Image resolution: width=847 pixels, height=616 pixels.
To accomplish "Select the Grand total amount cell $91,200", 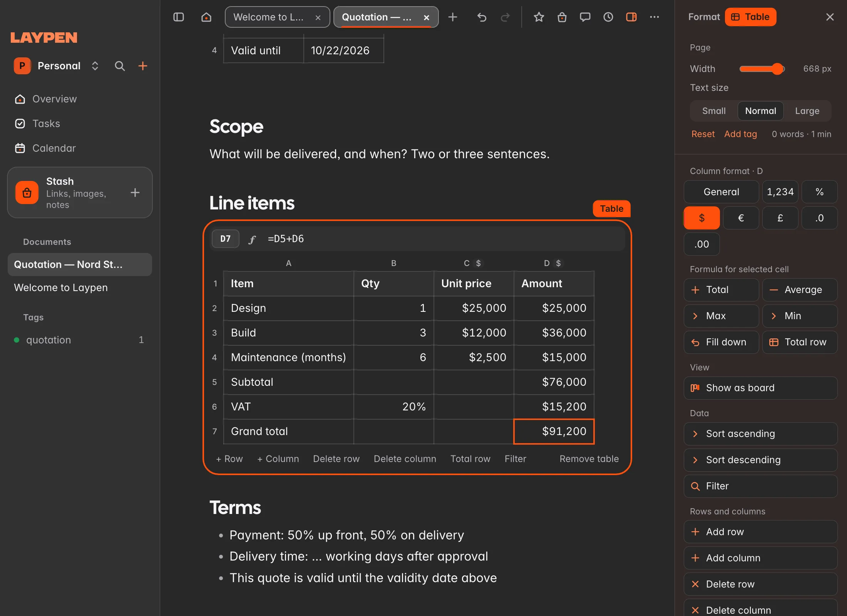I will coord(554,432).
